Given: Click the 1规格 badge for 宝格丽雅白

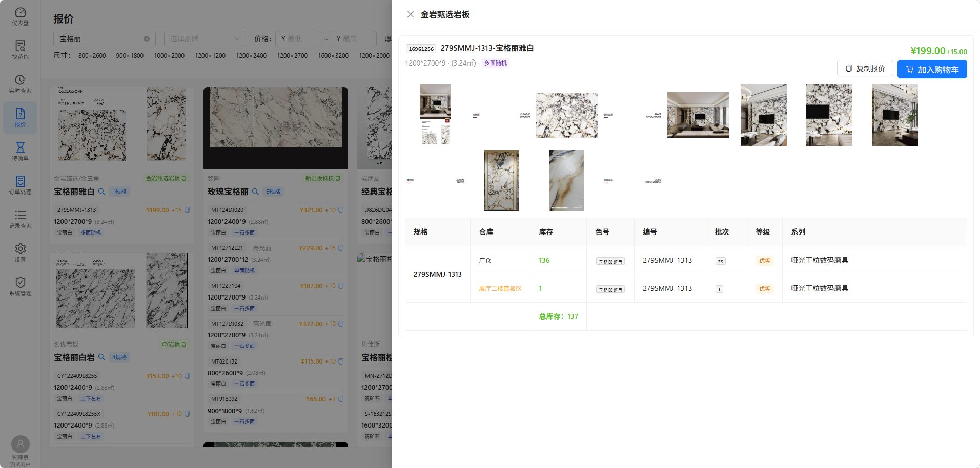Looking at the screenshot, I should click(x=119, y=192).
